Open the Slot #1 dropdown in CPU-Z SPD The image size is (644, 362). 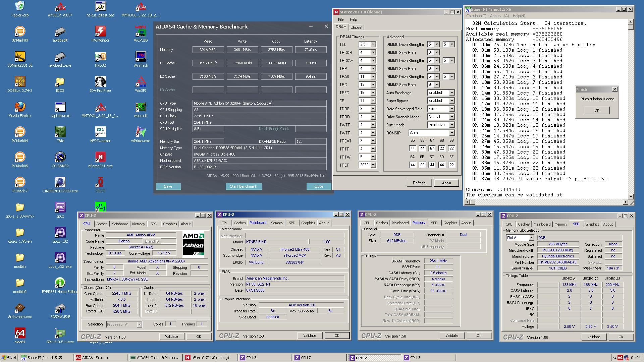pos(531,238)
